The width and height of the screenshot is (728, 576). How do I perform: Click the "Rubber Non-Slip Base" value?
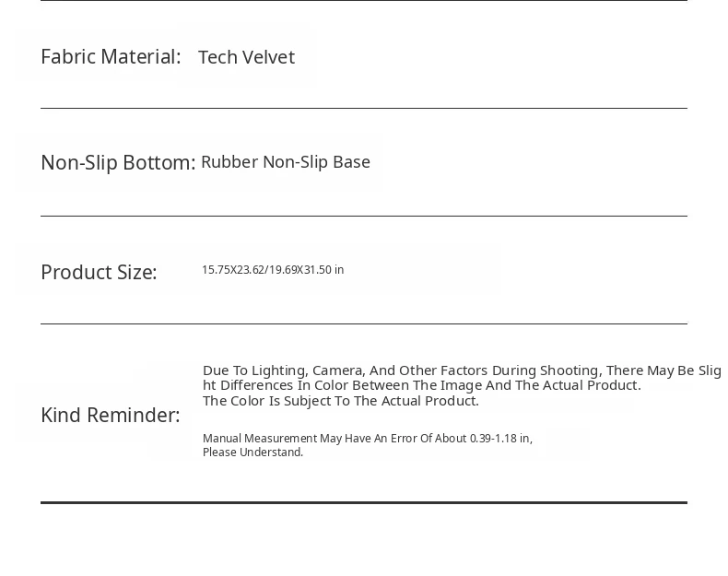[x=286, y=162]
